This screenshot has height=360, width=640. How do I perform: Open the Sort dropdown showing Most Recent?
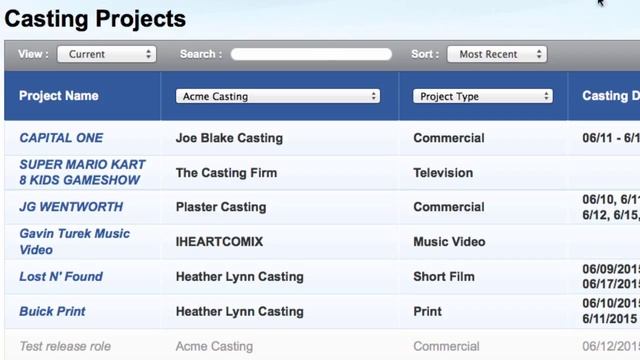pos(497,54)
